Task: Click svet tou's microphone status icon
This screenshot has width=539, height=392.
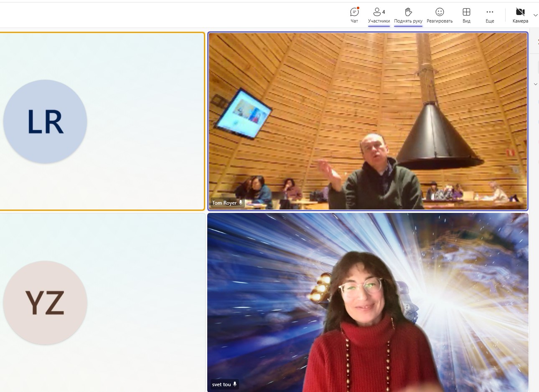Action: 235,384
